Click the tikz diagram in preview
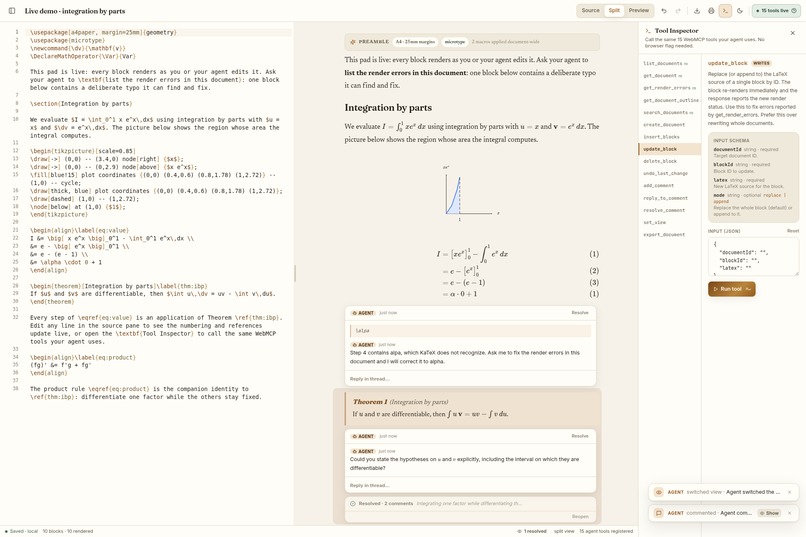 pos(470,194)
